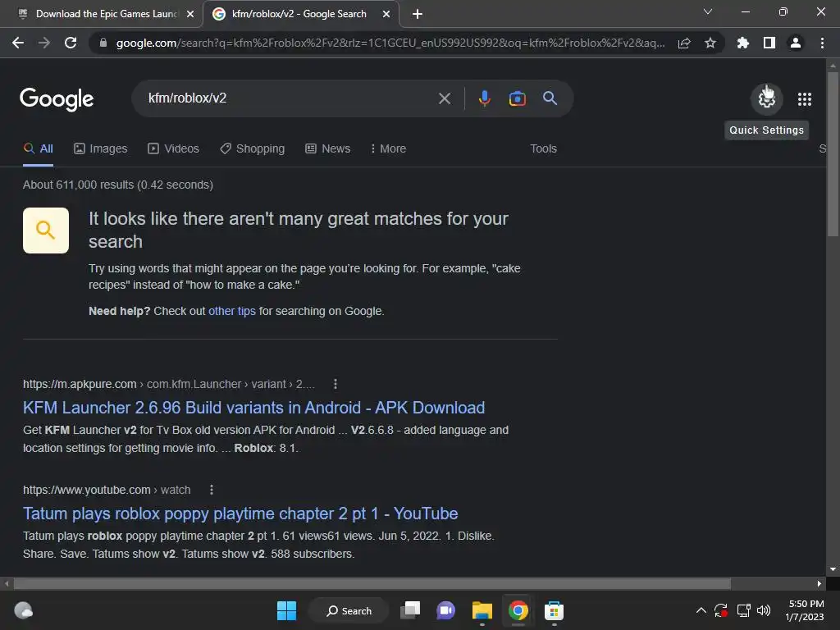Open the taskbar Search box
840x630 pixels.
coord(349,610)
